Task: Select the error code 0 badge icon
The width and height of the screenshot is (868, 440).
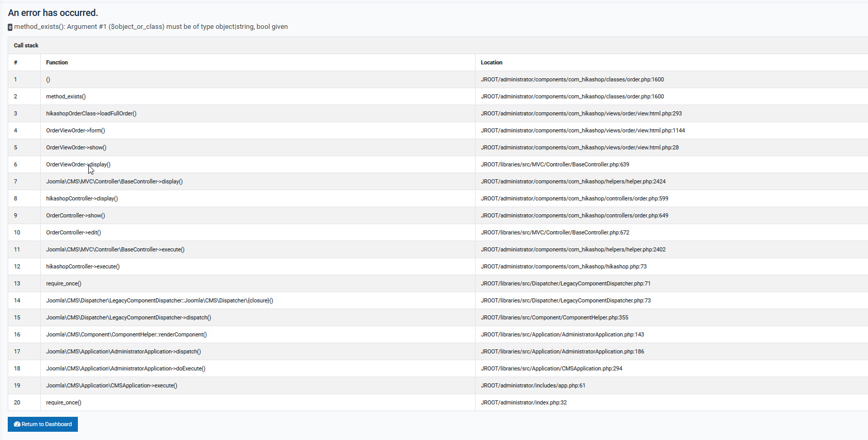Action: tap(10, 27)
